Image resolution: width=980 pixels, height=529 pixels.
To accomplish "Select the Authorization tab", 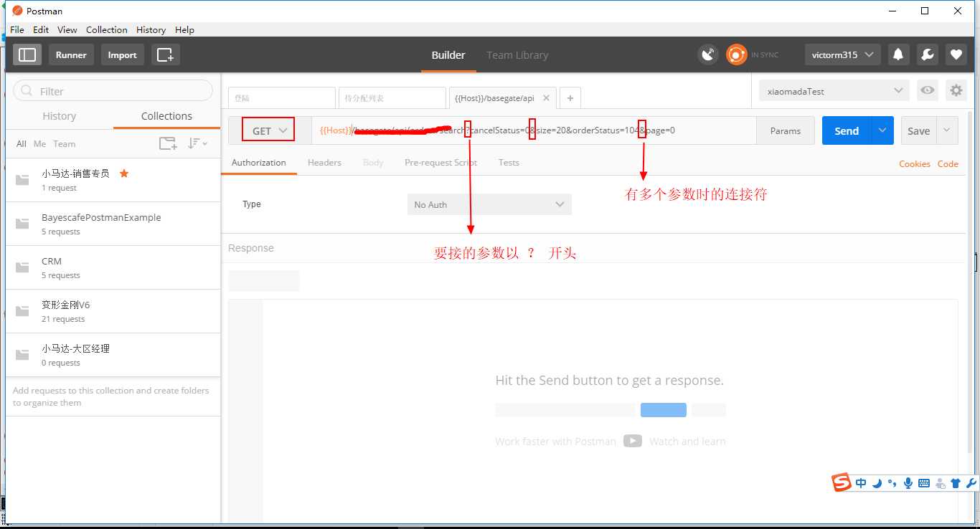I will coord(259,163).
